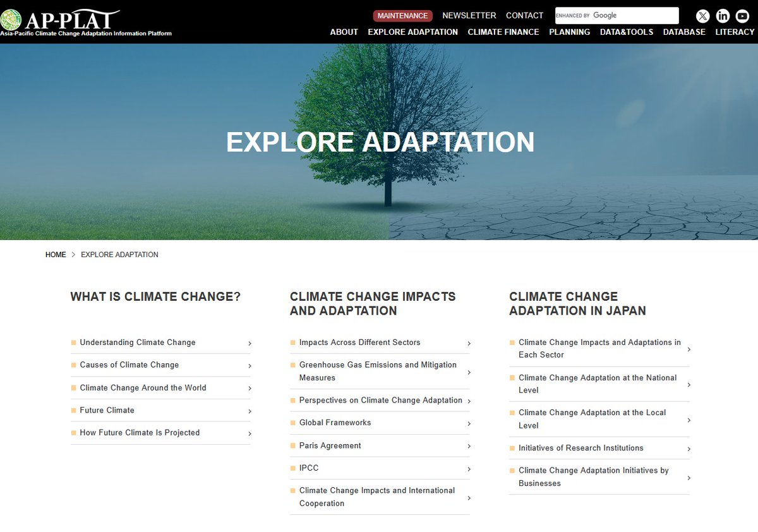Open Understanding Climate Change link
Image resolution: width=758 pixels, height=532 pixels.
click(138, 342)
